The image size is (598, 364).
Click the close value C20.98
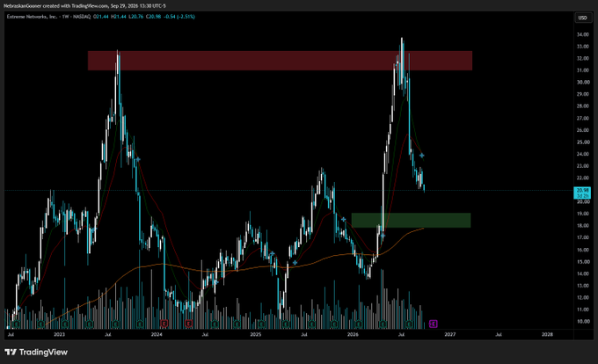[153, 17]
